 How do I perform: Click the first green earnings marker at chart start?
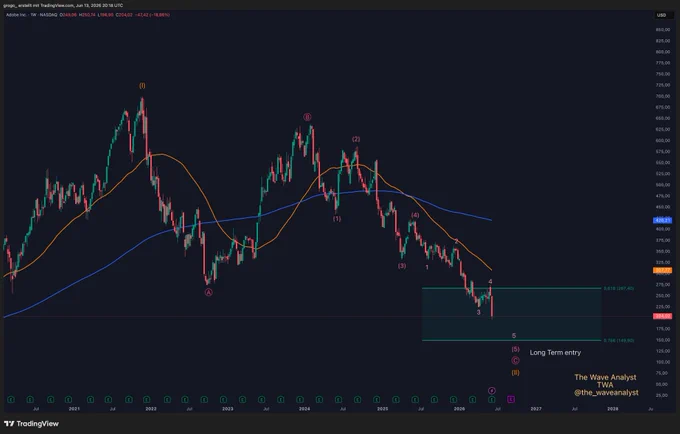[11, 399]
